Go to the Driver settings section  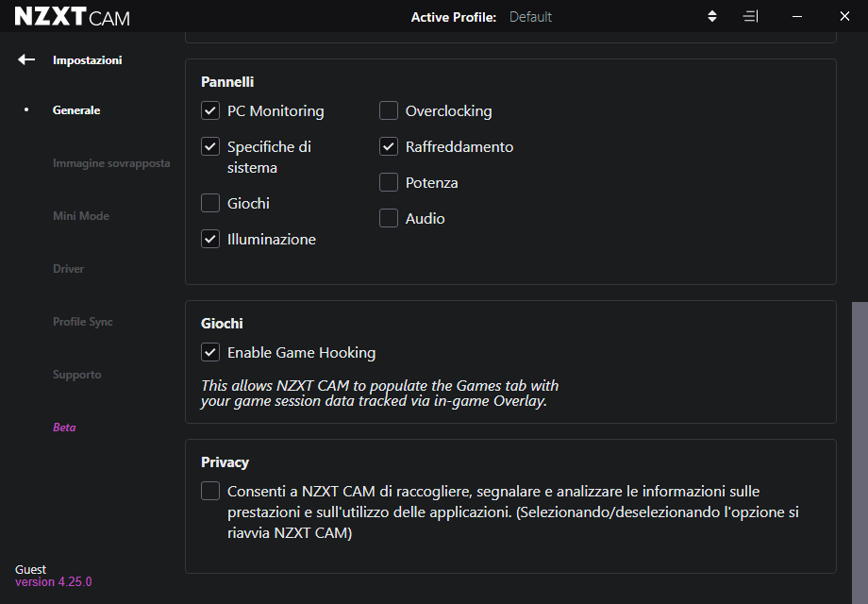pyautogui.click(x=69, y=269)
